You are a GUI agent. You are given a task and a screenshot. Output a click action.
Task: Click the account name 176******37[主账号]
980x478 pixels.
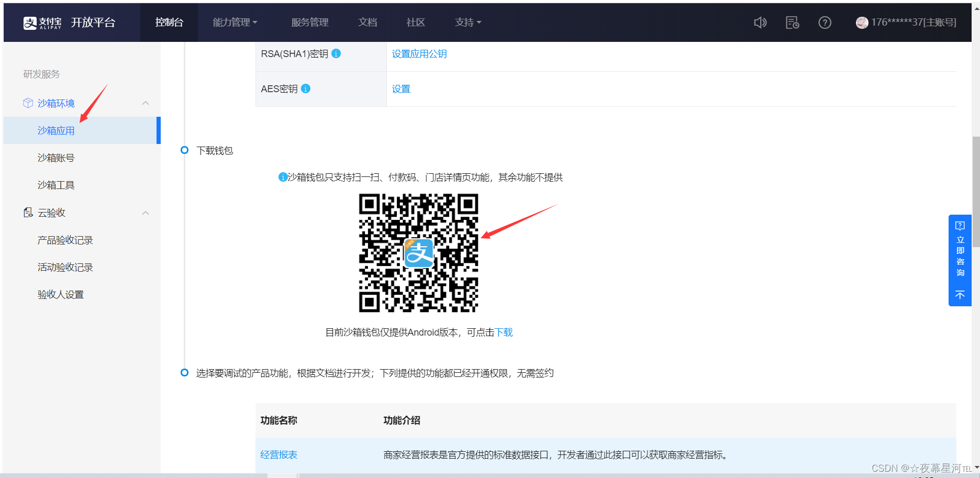pyautogui.click(x=914, y=23)
